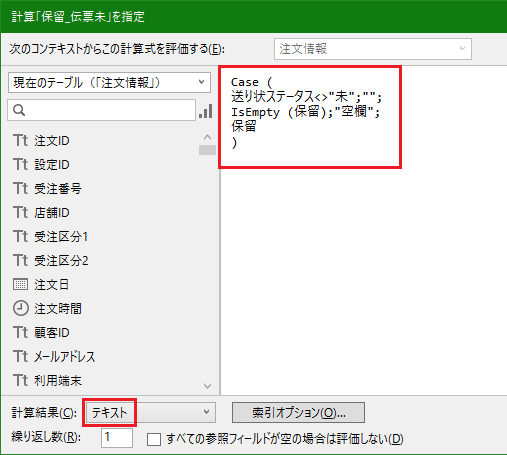Click the calendar icon next to 注文日

click(20, 284)
